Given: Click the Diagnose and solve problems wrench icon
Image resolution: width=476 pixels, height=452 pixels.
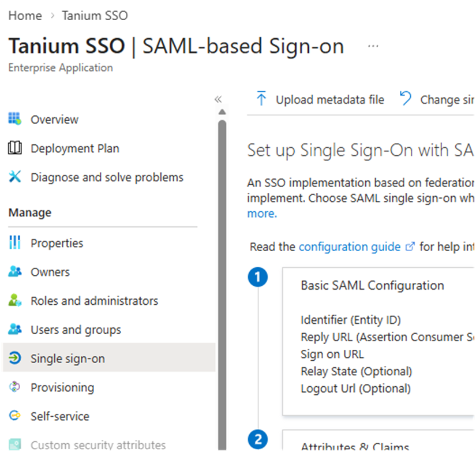Looking at the screenshot, I should coord(15,177).
